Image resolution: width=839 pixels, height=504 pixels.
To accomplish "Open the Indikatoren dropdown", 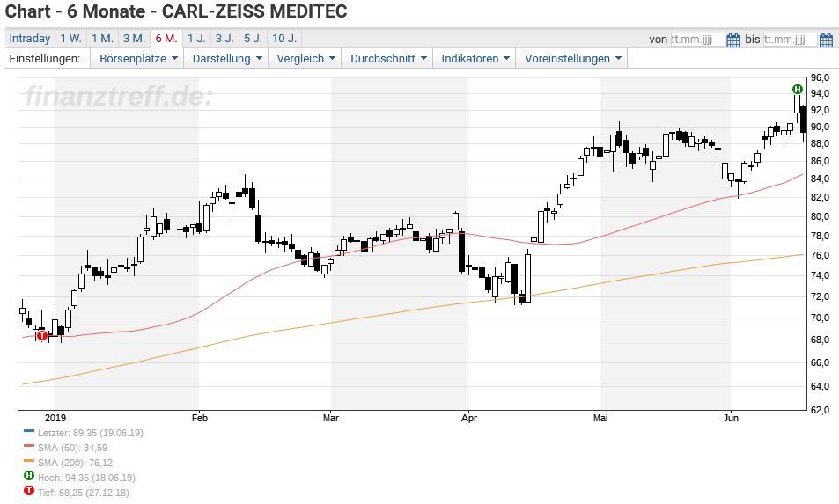I will pos(475,58).
